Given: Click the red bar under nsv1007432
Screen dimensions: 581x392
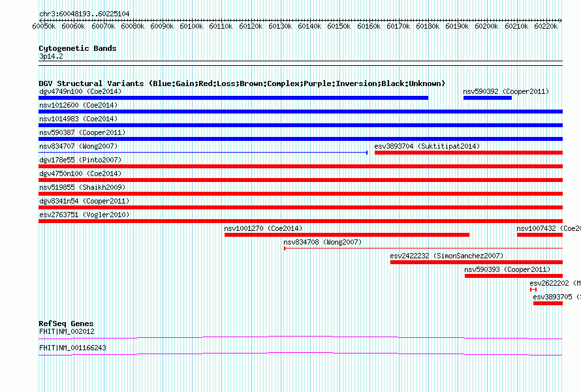Looking at the screenshot, I should point(540,235).
